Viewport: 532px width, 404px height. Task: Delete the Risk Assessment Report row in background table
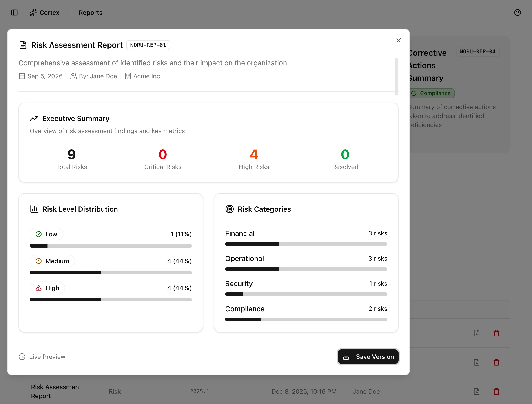(496, 391)
